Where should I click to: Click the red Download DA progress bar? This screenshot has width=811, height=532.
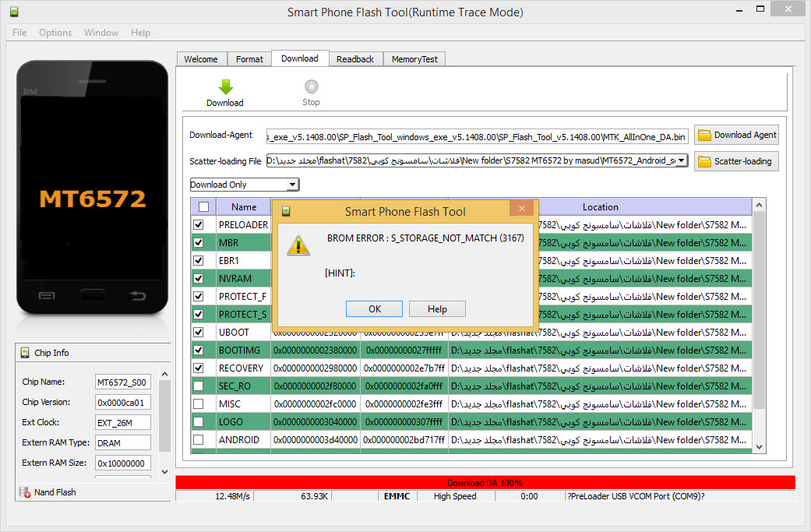pos(485,482)
